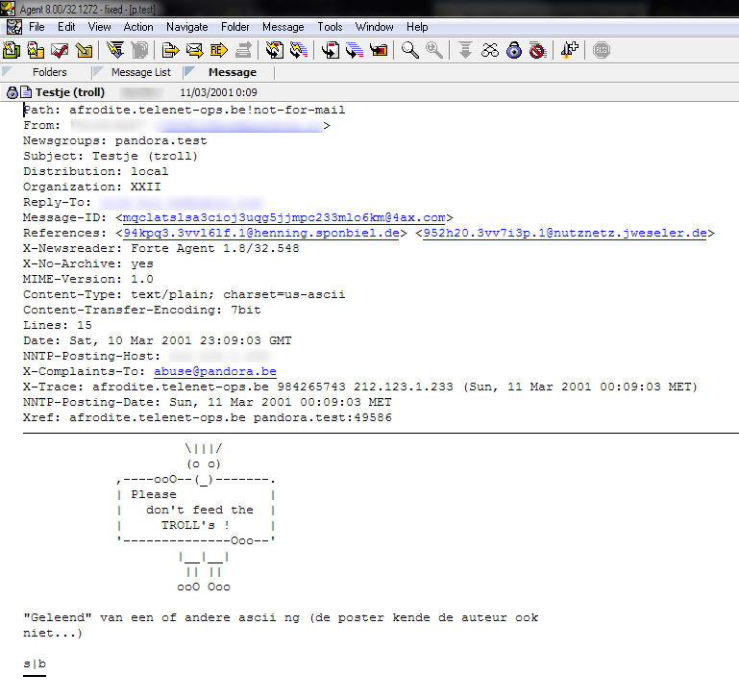The width and height of the screenshot is (739, 700).
Task: Open the Window menu
Action: pyautogui.click(x=374, y=27)
